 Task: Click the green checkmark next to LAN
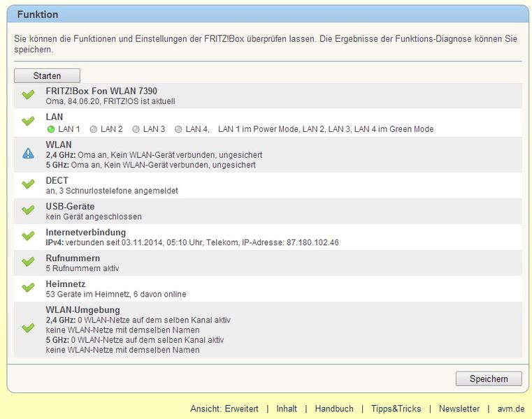point(28,122)
